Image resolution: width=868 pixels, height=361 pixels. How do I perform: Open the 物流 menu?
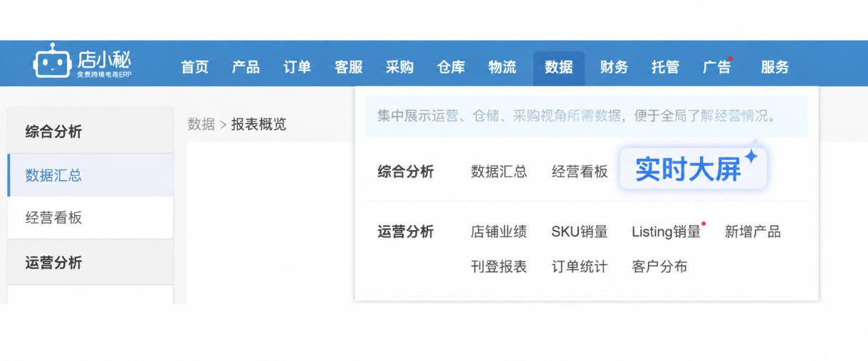[502, 68]
